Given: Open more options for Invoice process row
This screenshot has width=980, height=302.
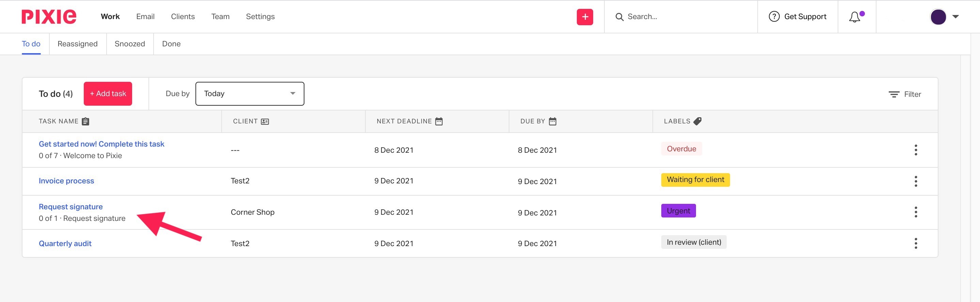Looking at the screenshot, I should (915, 181).
